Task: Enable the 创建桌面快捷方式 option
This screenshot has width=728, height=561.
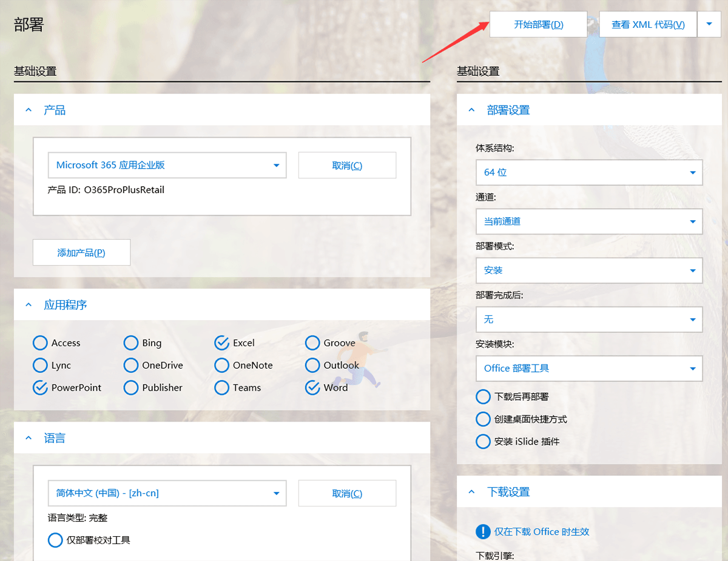Action: pyautogui.click(x=483, y=419)
